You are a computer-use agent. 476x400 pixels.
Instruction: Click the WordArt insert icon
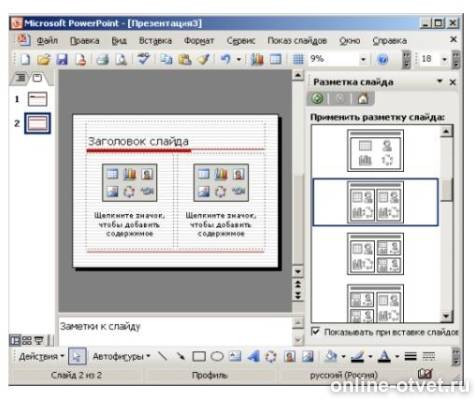pos(254,357)
